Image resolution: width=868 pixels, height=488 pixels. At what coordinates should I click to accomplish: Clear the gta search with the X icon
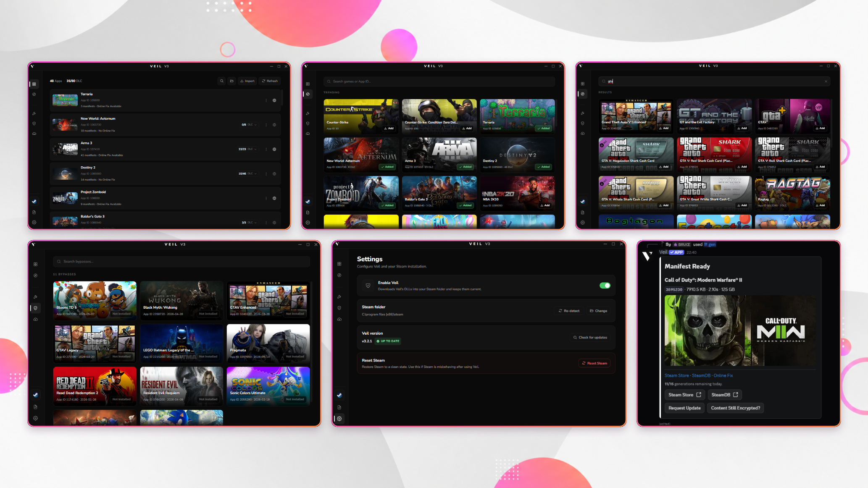[x=826, y=81]
